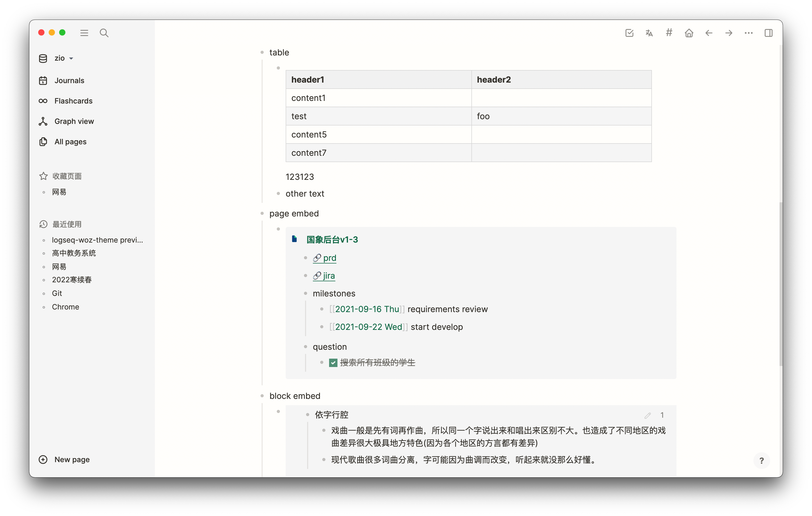Collapse the milestones block bullet
The height and width of the screenshot is (516, 812).
(306, 293)
